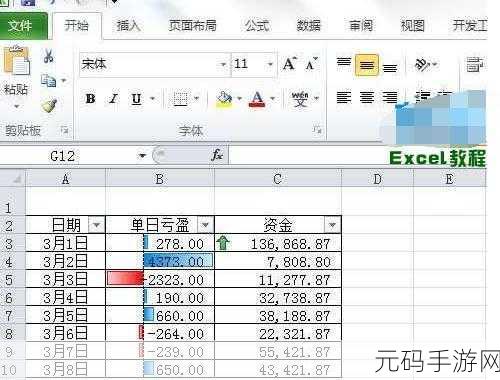Toggle Underline formatting
Screen dimensions: 500x380
point(136,99)
